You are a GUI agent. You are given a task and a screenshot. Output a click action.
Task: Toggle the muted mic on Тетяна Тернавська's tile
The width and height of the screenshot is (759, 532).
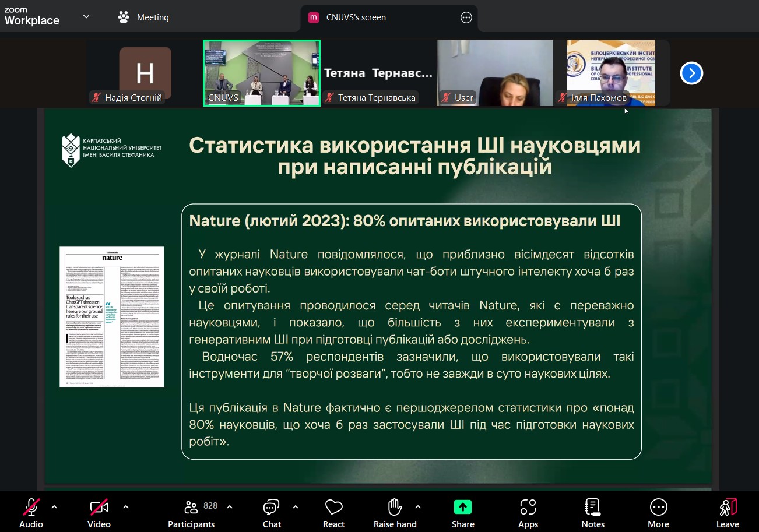pos(329,98)
